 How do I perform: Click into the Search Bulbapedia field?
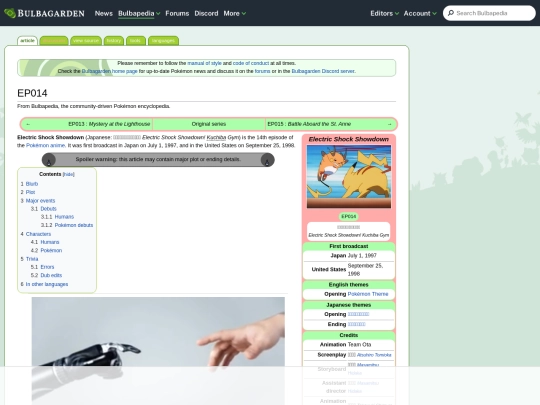(489, 13)
